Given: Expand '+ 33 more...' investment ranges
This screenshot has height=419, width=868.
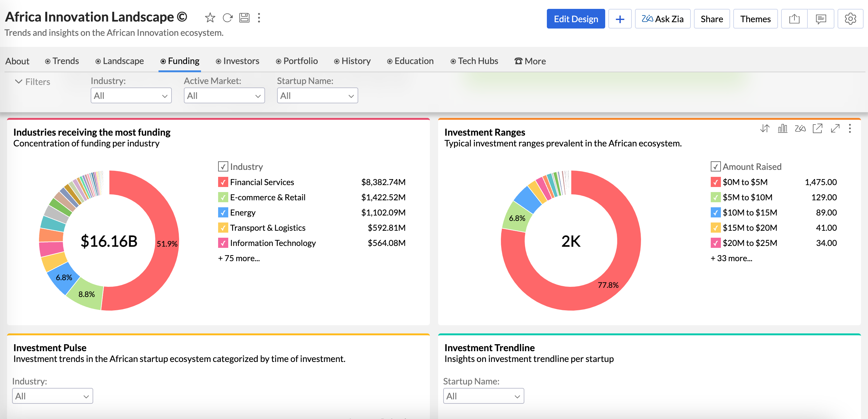Looking at the screenshot, I should (x=731, y=258).
